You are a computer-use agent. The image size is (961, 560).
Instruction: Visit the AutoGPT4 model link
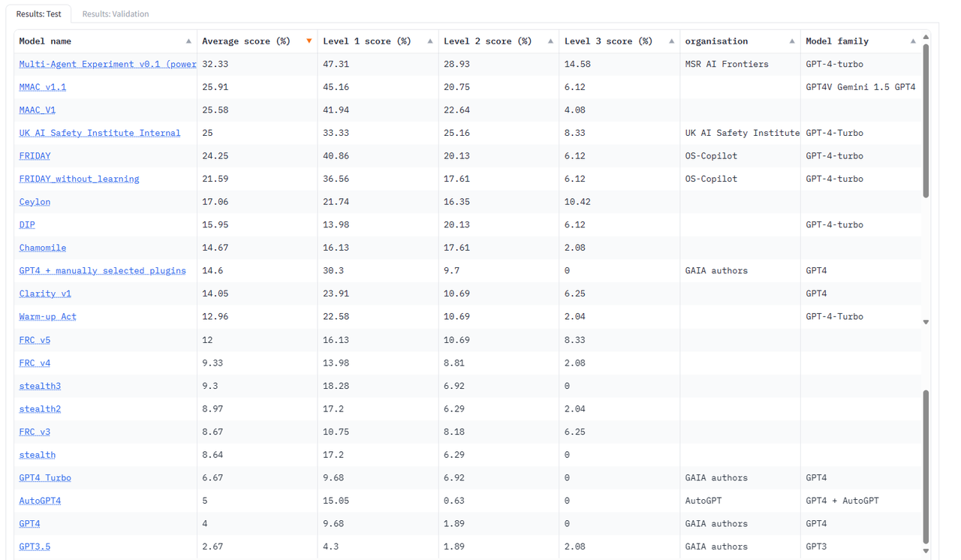tap(41, 501)
